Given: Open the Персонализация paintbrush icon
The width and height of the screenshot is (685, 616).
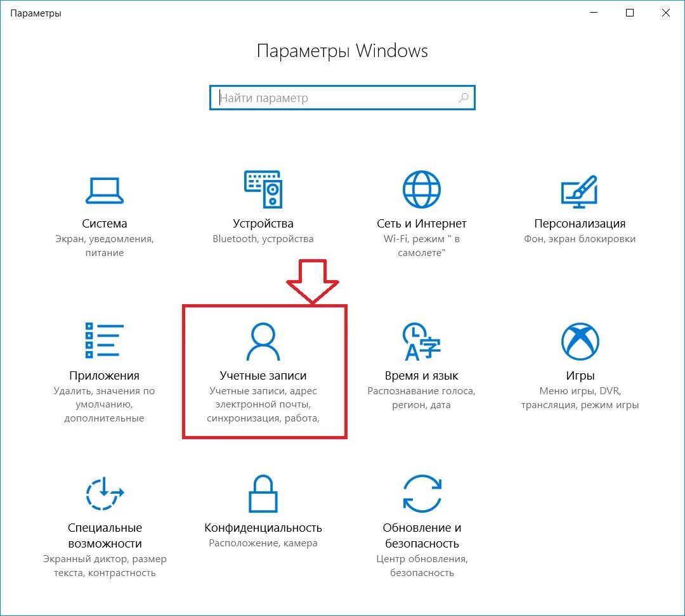Looking at the screenshot, I should [579, 191].
